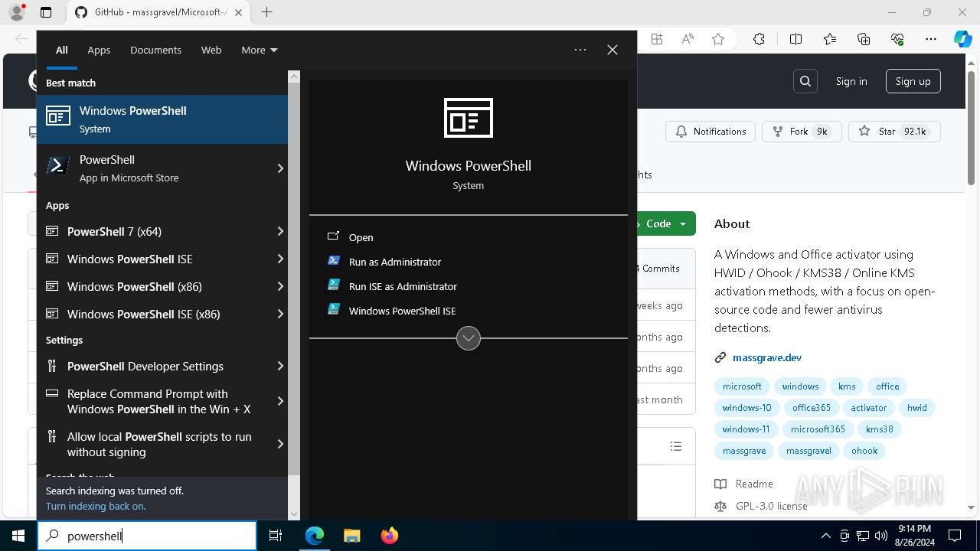Viewport: 980px width, 551px height.
Task: Open PowerShell Developer Settings entry
Action: pos(153,366)
